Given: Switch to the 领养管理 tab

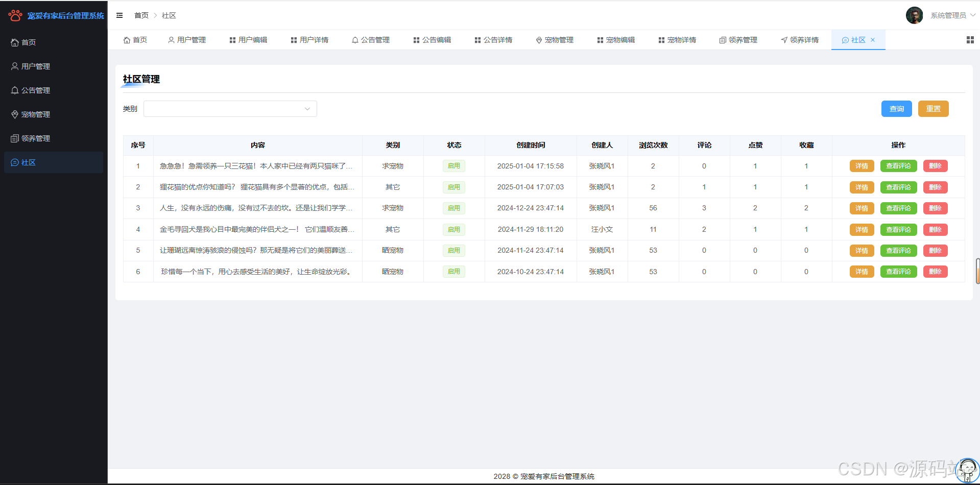Looking at the screenshot, I should tap(738, 40).
